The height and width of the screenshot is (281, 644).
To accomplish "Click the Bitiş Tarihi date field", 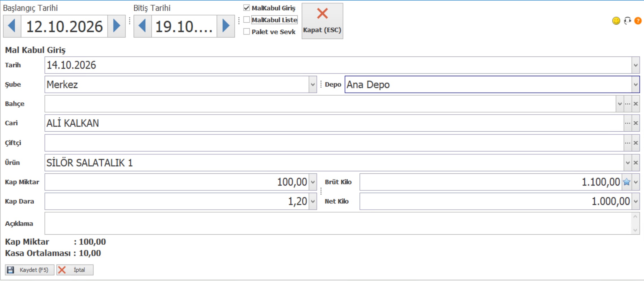I will tap(184, 26).
